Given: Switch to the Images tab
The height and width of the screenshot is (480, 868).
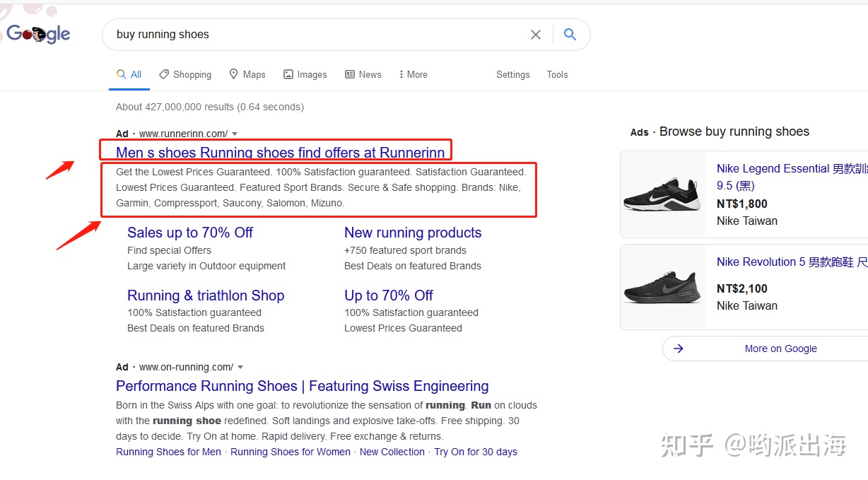Looking at the screenshot, I should [x=305, y=74].
